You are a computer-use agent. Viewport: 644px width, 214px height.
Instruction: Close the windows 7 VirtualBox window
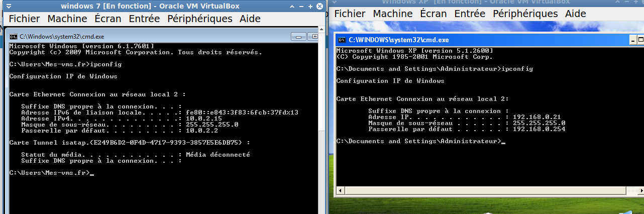pos(320,6)
